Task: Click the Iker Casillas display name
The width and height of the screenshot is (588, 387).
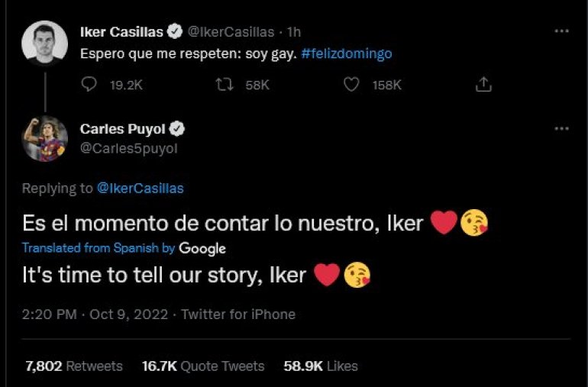Action: (121, 32)
